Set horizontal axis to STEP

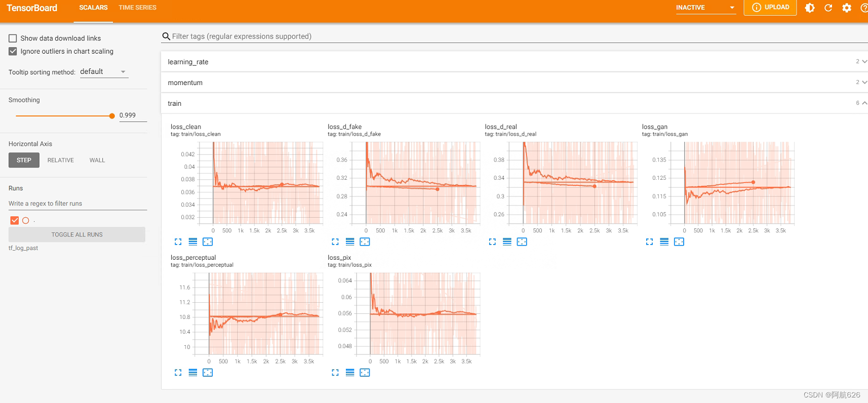[24, 160]
